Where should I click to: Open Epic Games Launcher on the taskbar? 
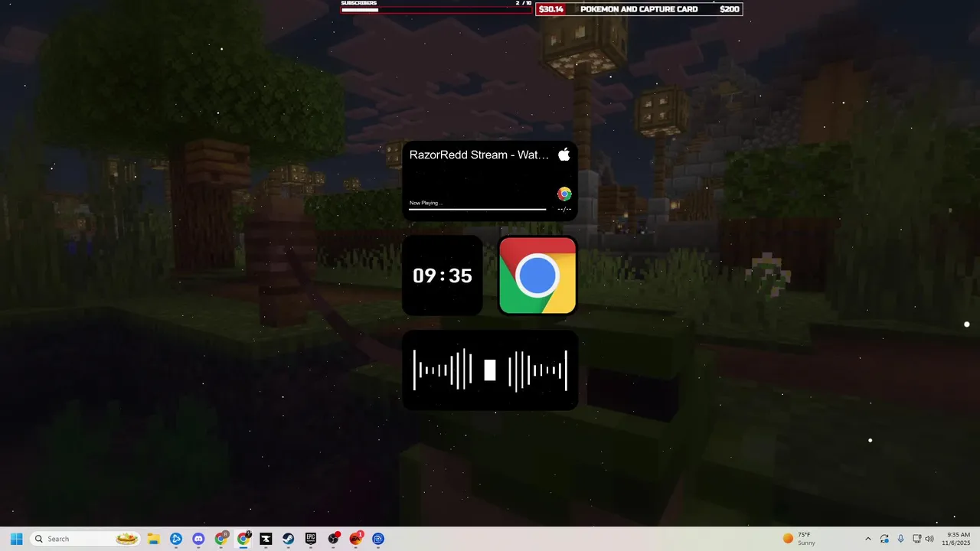311,539
